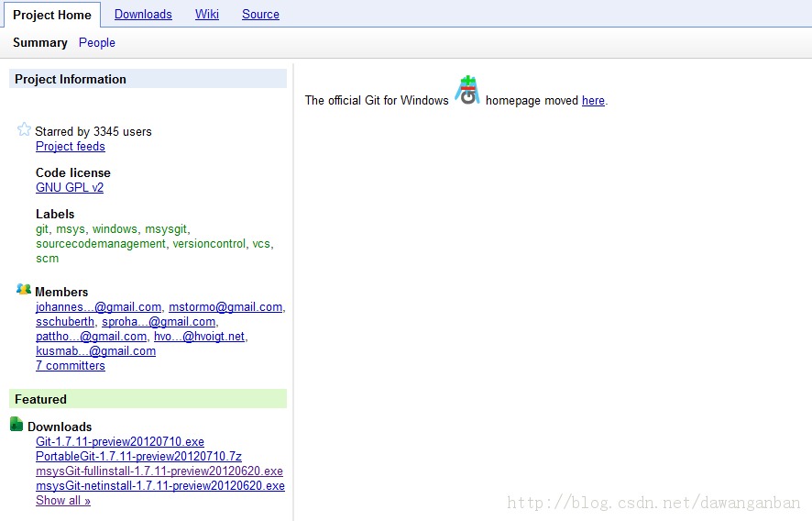
Task: Go to the Source tab
Action: tap(260, 15)
